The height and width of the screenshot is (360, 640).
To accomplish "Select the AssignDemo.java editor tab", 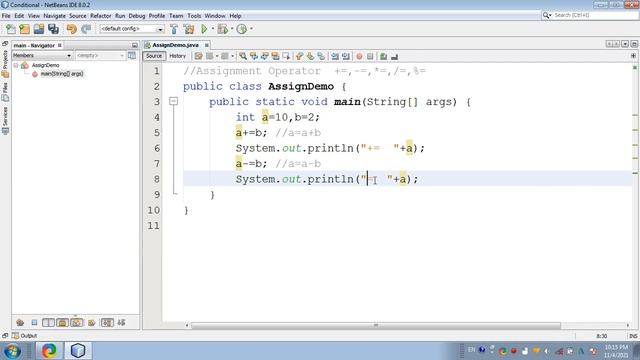I will pyautogui.click(x=175, y=45).
